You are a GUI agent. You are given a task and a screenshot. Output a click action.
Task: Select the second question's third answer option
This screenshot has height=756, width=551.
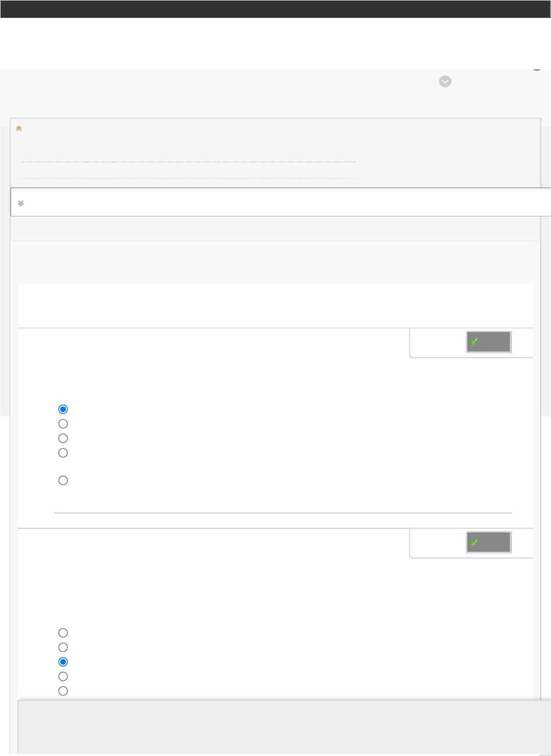click(x=63, y=662)
